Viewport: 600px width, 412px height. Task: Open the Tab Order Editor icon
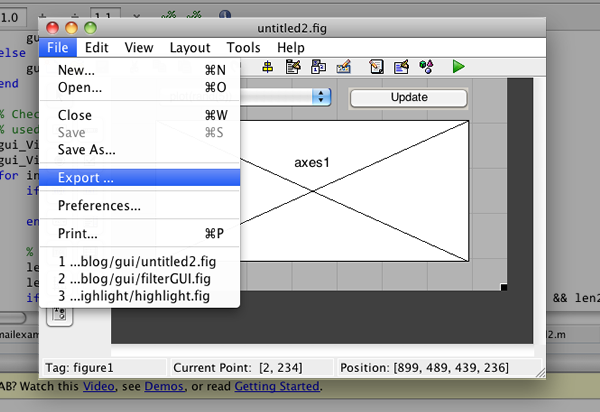pyautogui.click(x=318, y=67)
